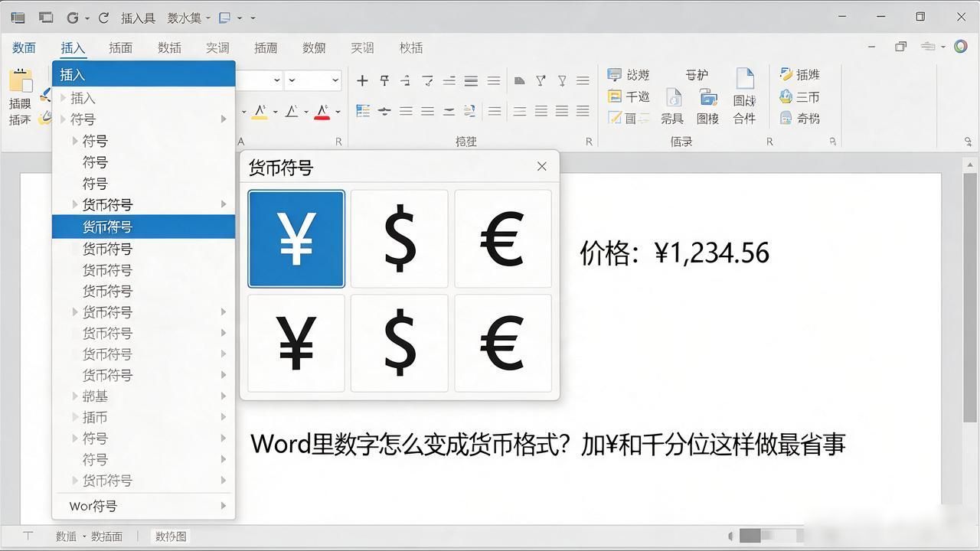Select the blue highlighted ¥ symbol tile
The height and width of the screenshot is (551, 980).
coord(296,239)
